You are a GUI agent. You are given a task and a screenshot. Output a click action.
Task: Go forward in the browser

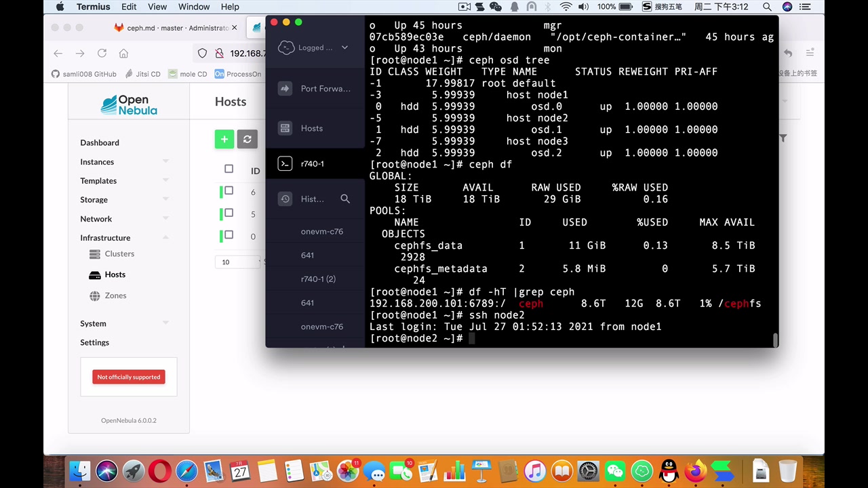(80, 54)
